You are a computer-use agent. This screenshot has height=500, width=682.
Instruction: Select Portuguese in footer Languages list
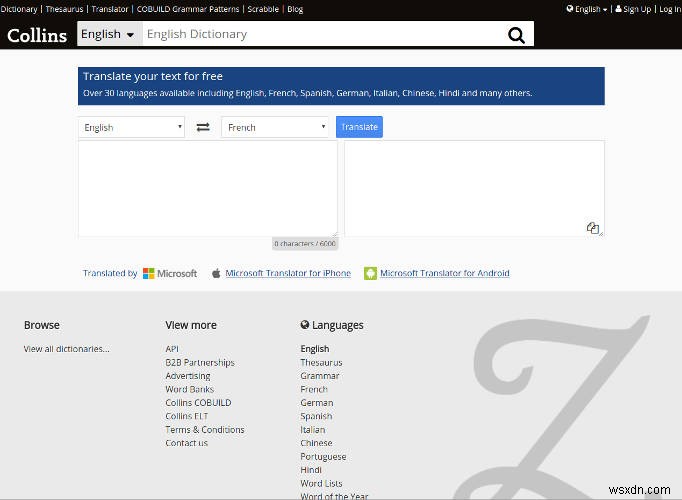[x=323, y=457]
